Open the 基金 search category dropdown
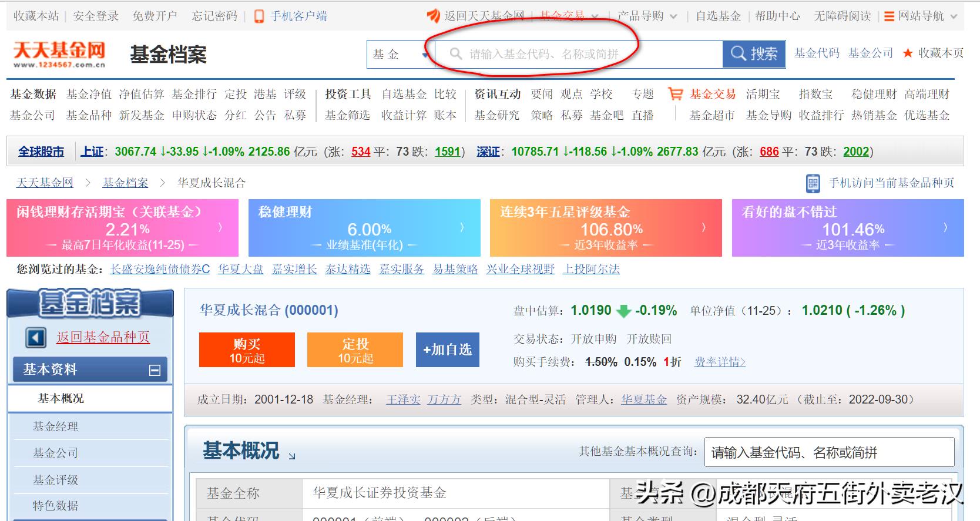 [400, 54]
